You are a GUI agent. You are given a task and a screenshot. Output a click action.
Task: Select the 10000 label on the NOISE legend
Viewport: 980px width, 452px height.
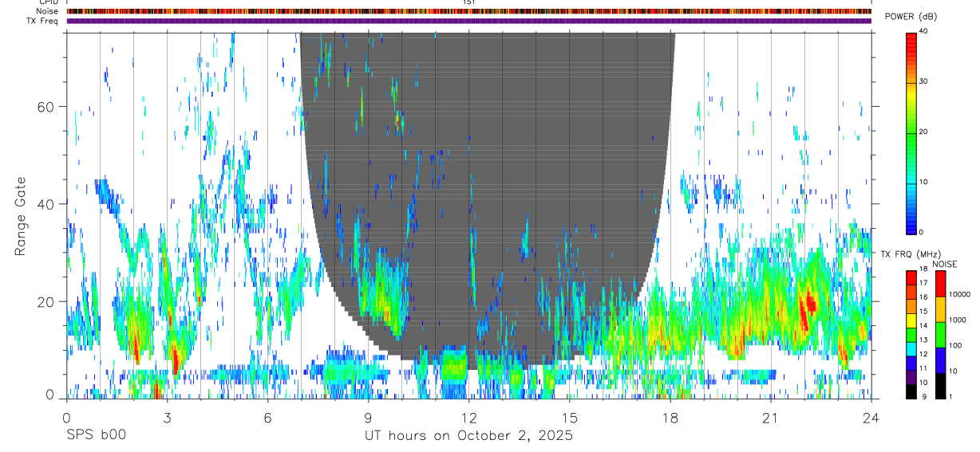coord(959,294)
